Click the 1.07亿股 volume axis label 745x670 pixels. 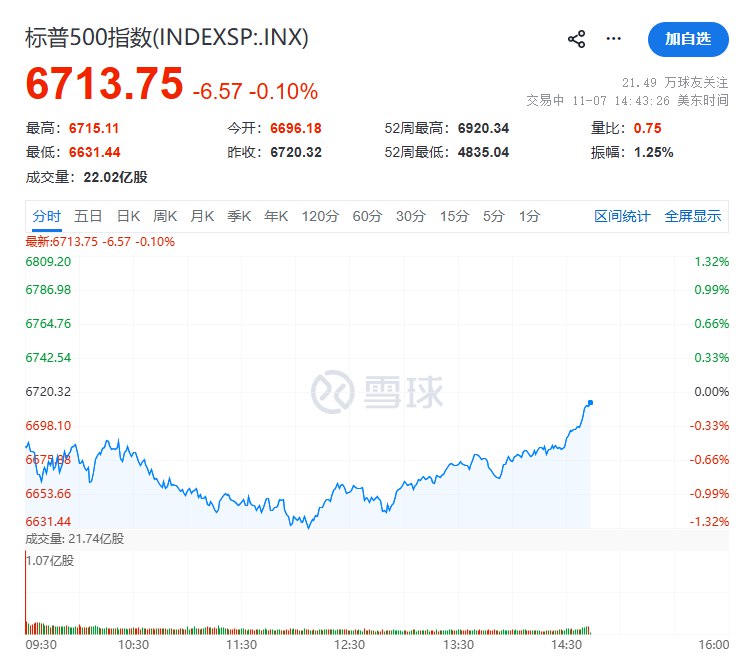coord(50,561)
